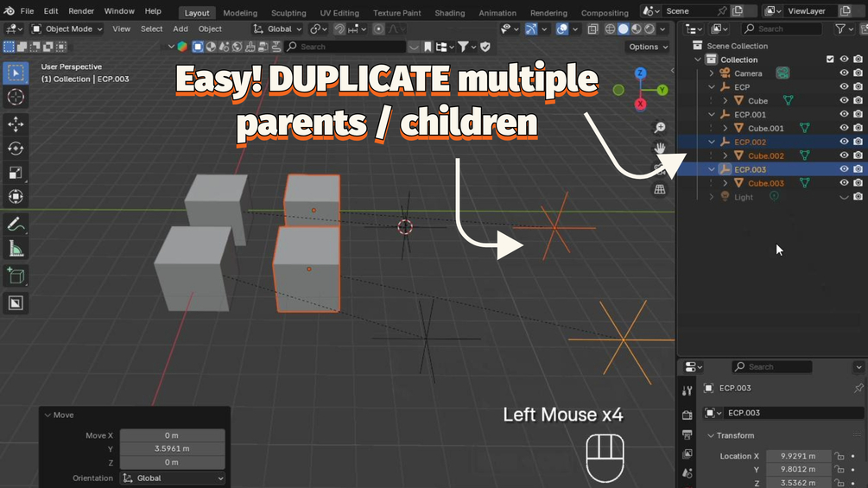Image resolution: width=868 pixels, height=488 pixels.
Task: Click the Location X value field
Action: 798,456
